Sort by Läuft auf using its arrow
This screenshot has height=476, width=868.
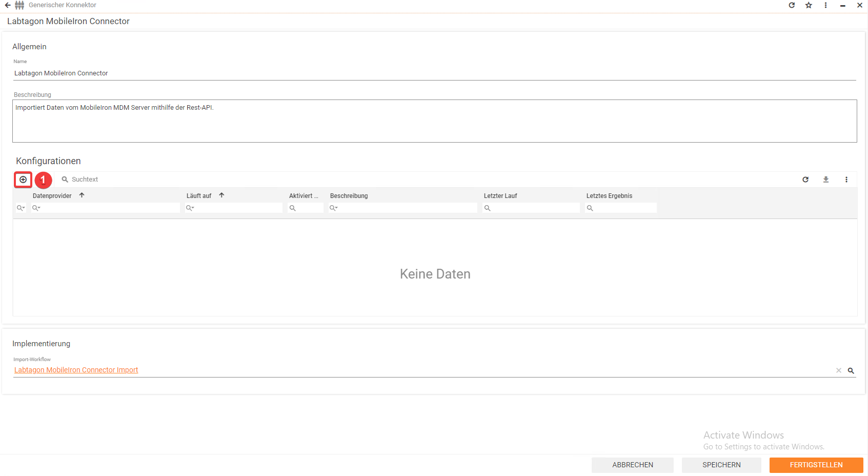click(x=221, y=195)
